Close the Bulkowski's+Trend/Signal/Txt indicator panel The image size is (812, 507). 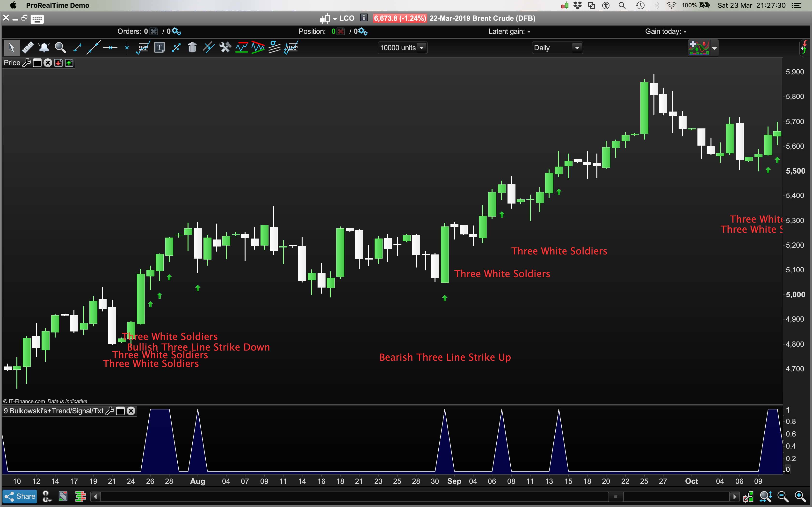click(x=131, y=411)
